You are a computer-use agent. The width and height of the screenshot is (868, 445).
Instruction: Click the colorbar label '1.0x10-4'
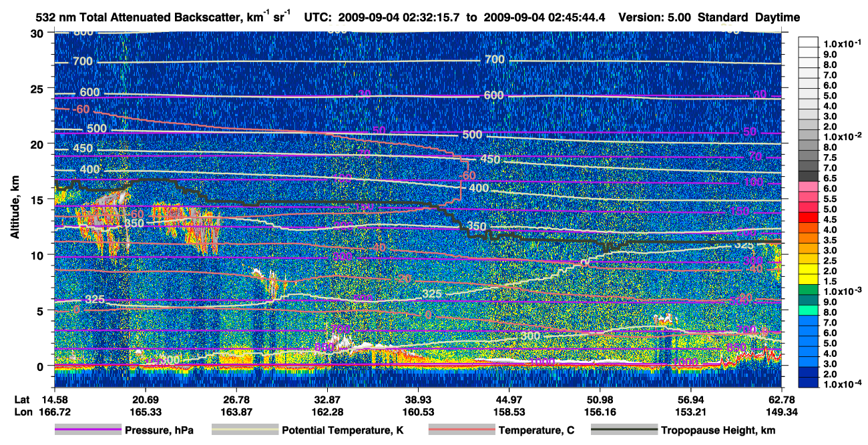pyautogui.click(x=844, y=384)
